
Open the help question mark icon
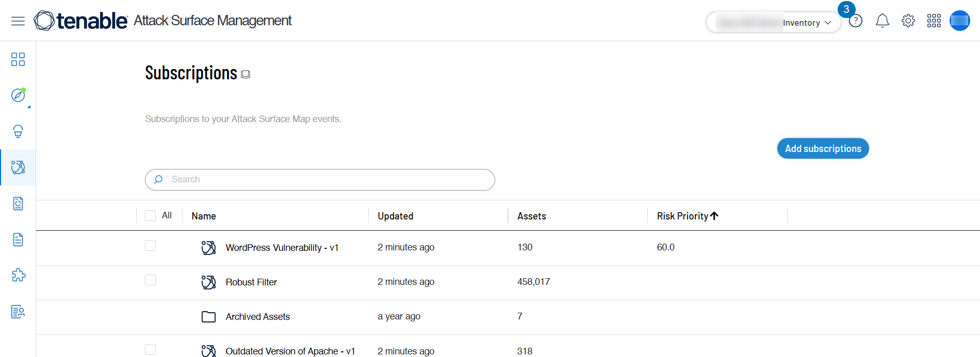[x=856, y=21]
